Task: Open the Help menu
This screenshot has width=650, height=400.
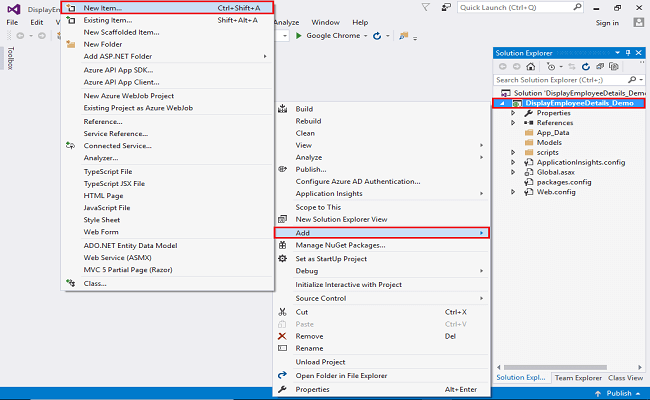Action: 360,22
